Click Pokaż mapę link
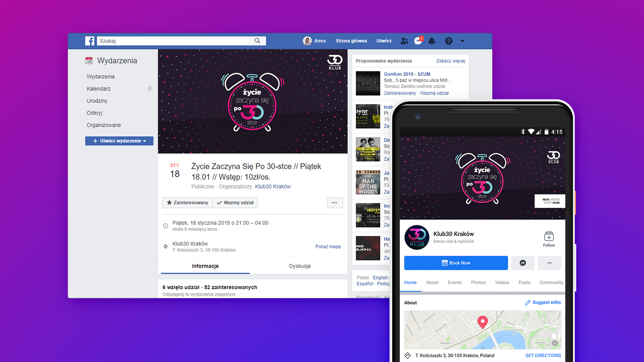 point(328,247)
